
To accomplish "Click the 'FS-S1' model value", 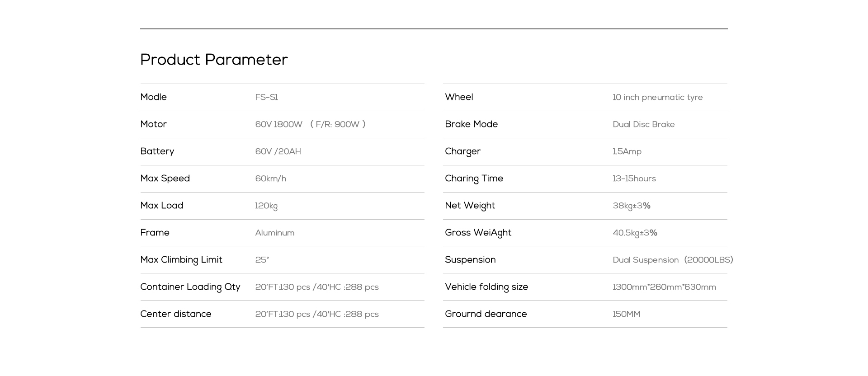I will click(x=267, y=97).
